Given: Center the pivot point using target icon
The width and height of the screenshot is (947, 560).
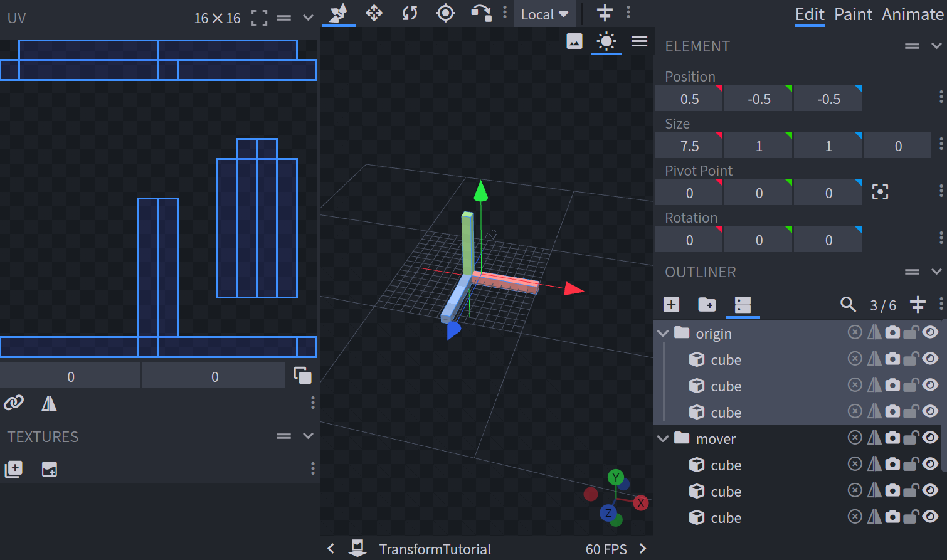Looking at the screenshot, I should coord(880,192).
